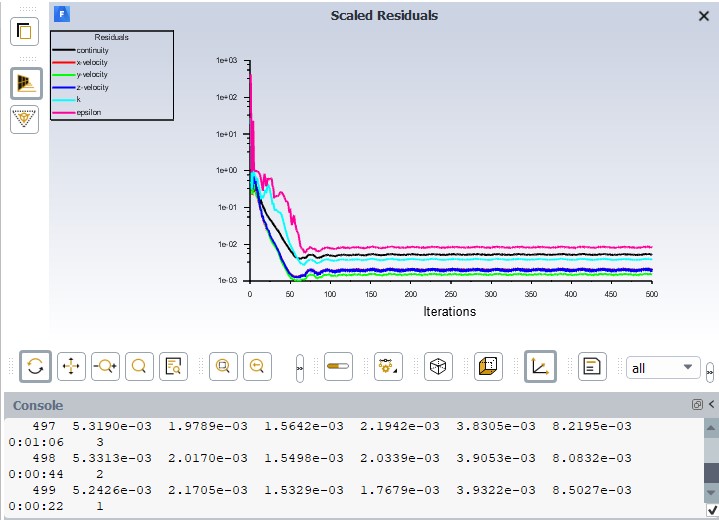Click console iteration number '498'
The height and width of the screenshot is (520, 719).
[x=44, y=458]
